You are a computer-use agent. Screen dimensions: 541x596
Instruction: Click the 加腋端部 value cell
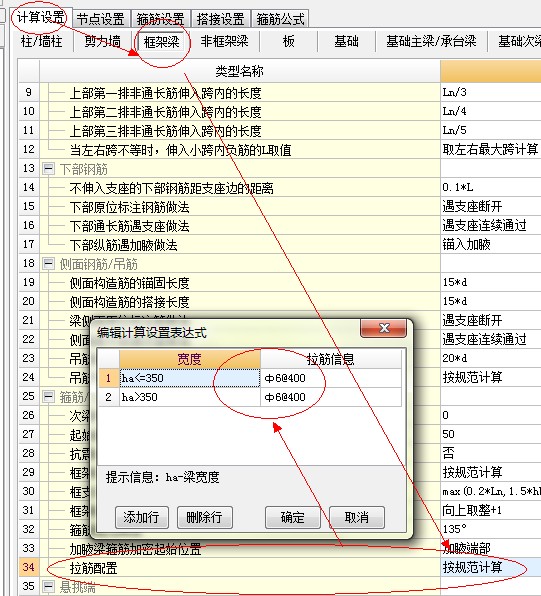pyautogui.click(x=491, y=548)
